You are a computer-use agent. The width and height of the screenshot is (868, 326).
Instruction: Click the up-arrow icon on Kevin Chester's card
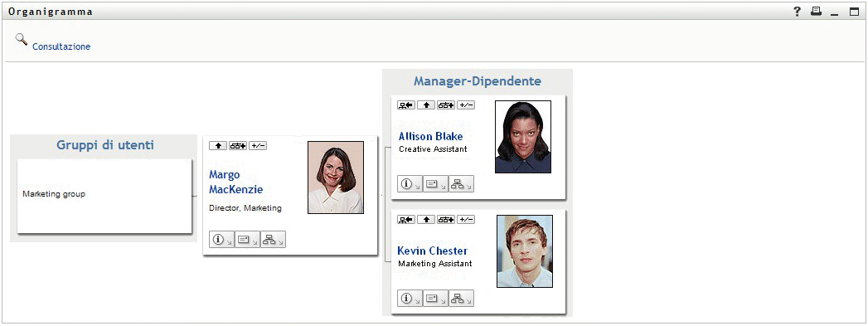426,220
